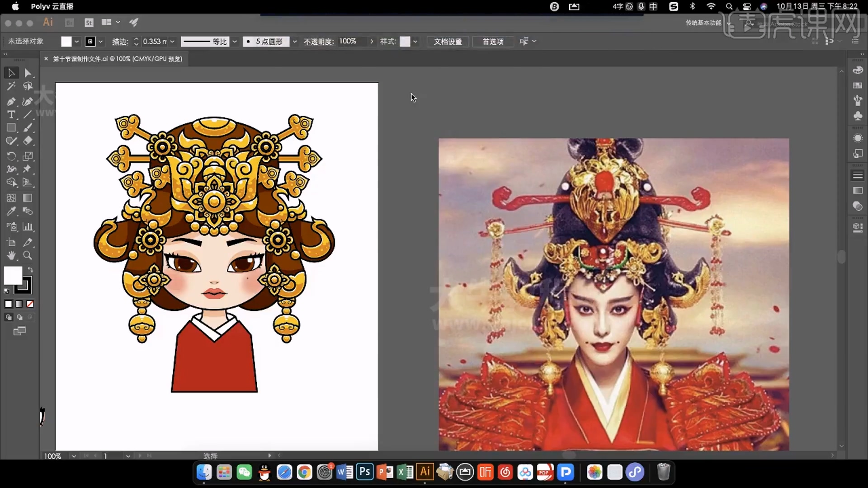Image resolution: width=868 pixels, height=488 pixels.
Task: Set paint mode to Gradient
Action: [19, 304]
